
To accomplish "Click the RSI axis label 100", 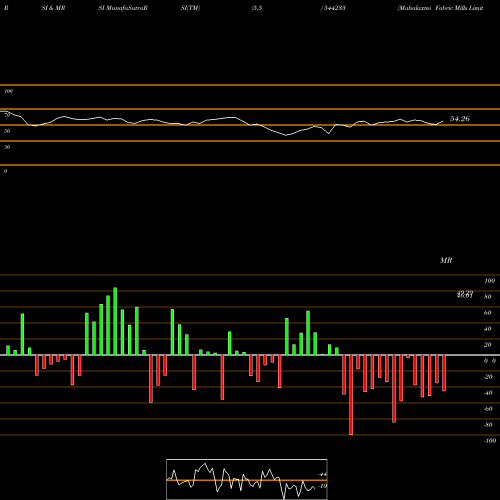I will tap(9, 91).
